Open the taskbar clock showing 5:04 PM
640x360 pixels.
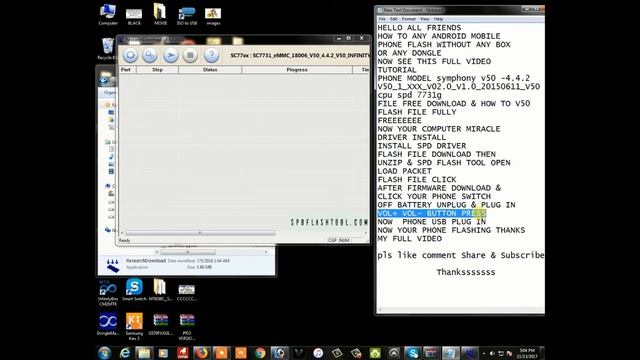[x=527, y=353]
